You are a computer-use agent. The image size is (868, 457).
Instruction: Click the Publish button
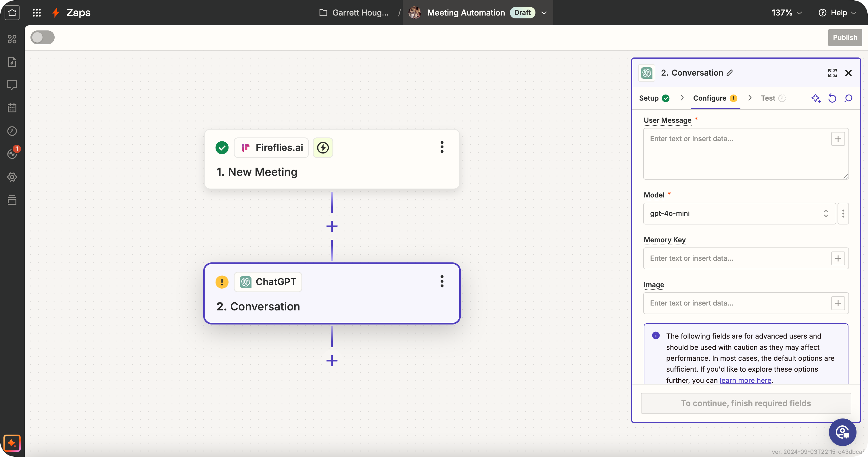click(845, 37)
